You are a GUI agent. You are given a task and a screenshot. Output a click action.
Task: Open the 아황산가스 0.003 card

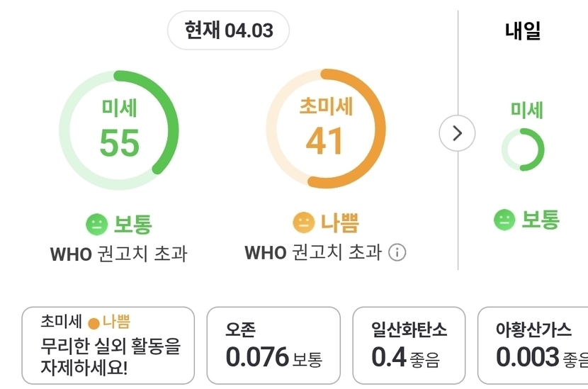coord(535,345)
